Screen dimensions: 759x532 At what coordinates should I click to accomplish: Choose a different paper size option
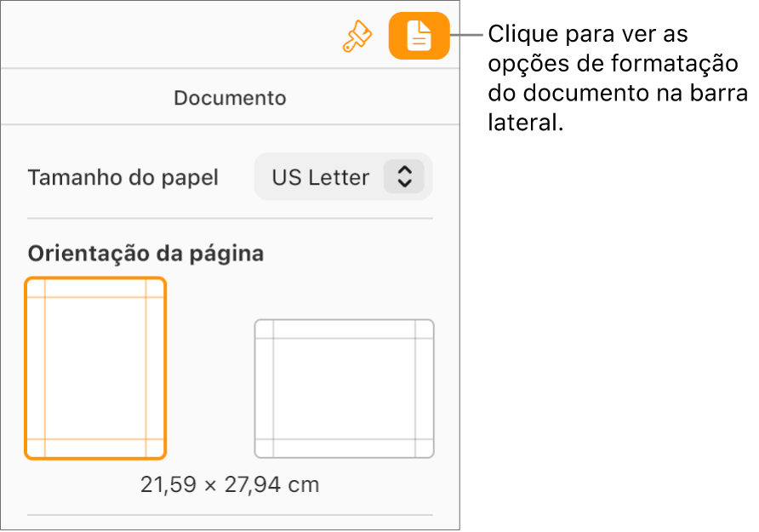pos(342,177)
